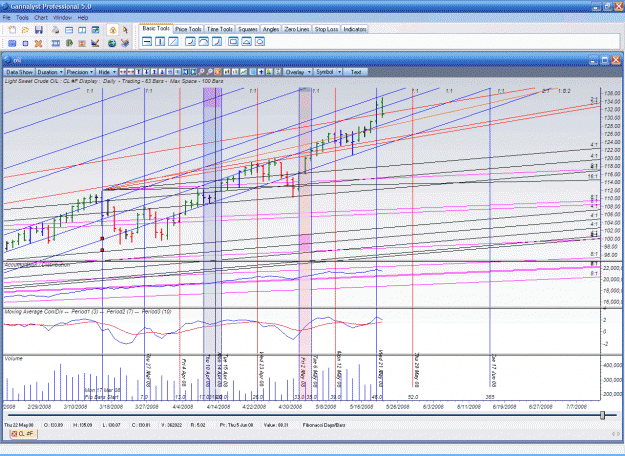Image resolution: width=625 pixels, height=456 pixels.
Task: Click the chart with arrow icon
Action: coord(95,30)
